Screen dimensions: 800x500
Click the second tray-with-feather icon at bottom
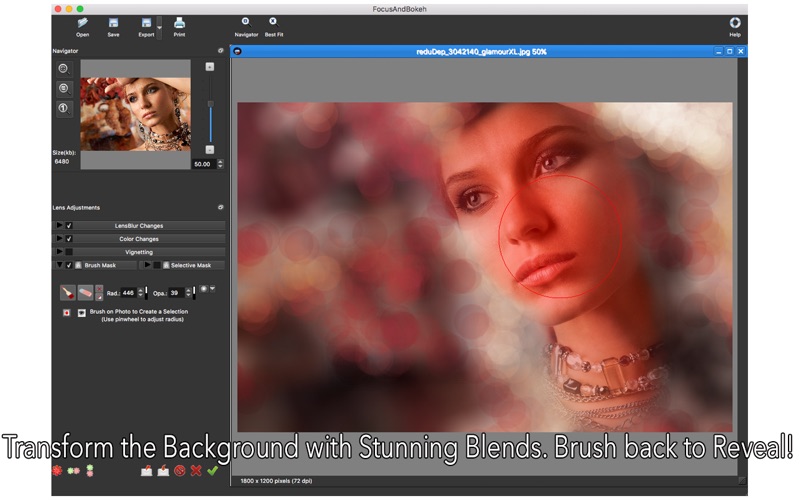pos(163,470)
